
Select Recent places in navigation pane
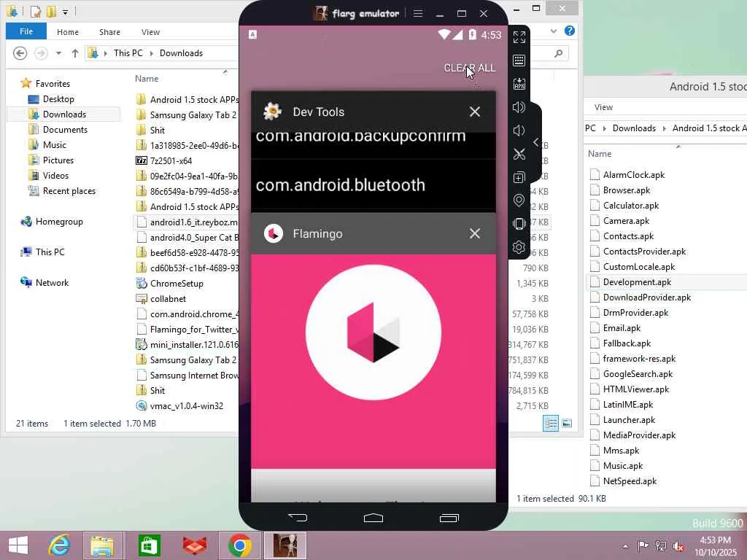[69, 191]
